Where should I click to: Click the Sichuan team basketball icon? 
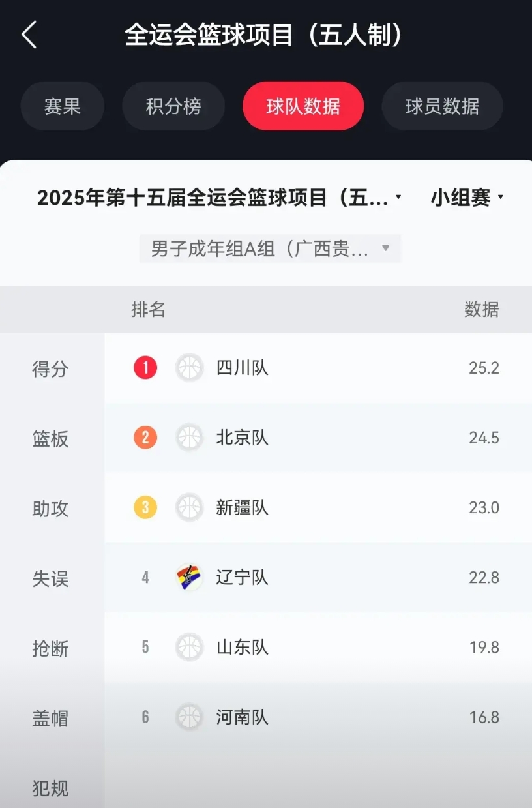tap(190, 368)
